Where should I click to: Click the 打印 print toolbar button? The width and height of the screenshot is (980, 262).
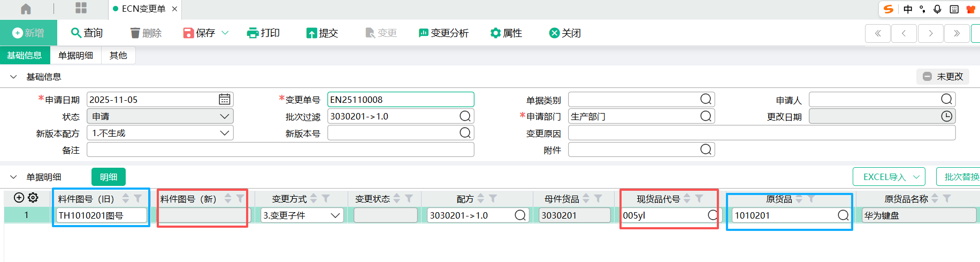point(263,33)
